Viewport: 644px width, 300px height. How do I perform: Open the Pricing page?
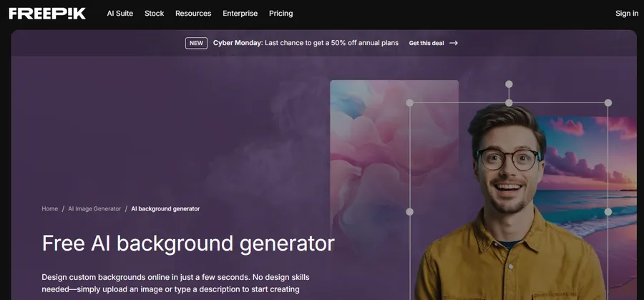280,14
